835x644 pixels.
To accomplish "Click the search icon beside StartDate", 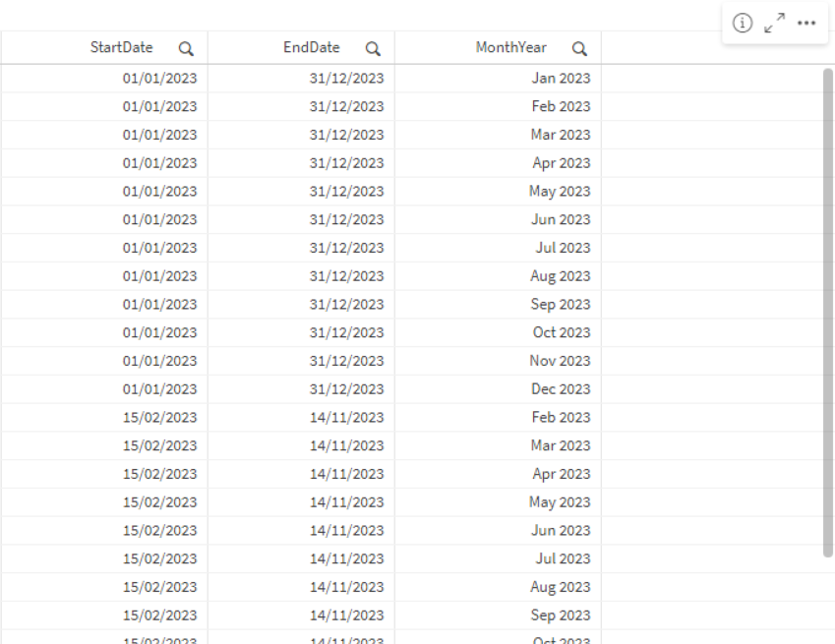I will tap(186, 48).
